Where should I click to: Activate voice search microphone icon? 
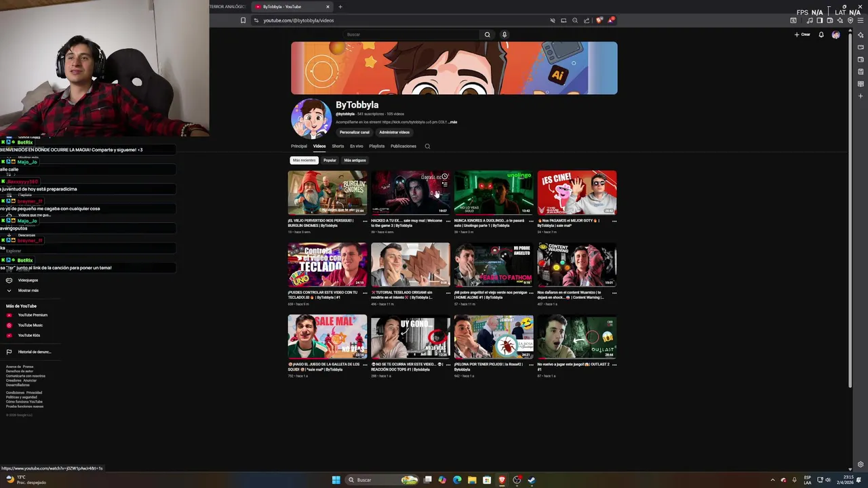tap(505, 35)
